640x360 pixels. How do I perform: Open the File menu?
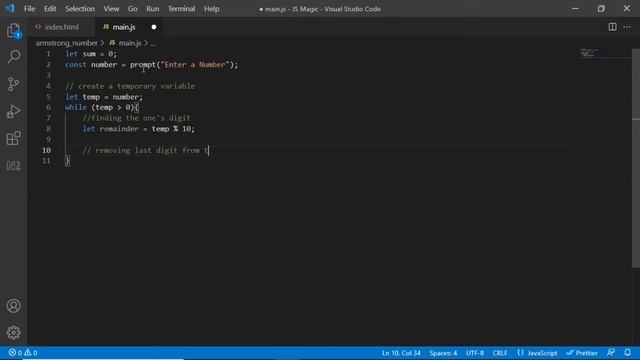point(29,9)
